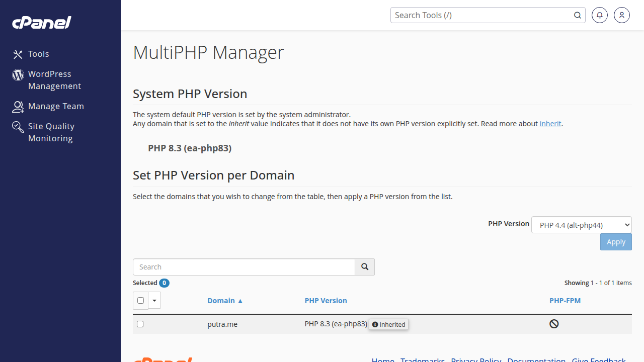Click the Selected count badge

(165, 283)
